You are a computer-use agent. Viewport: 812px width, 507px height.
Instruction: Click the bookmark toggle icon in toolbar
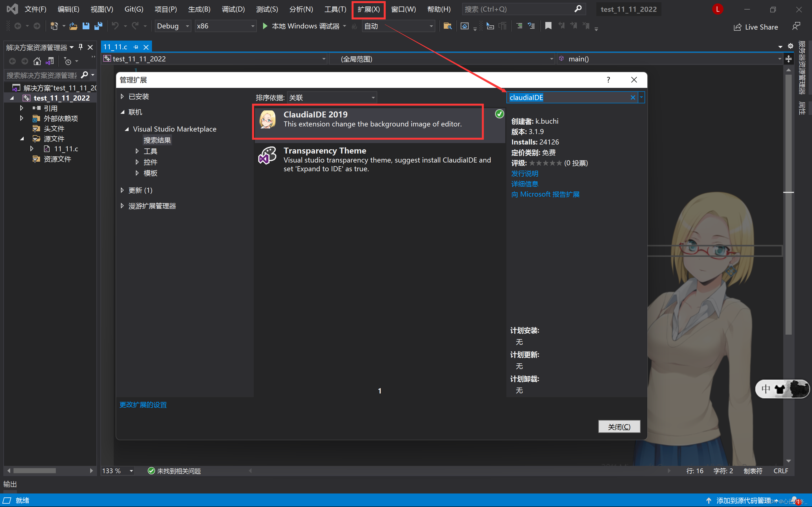point(548,26)
